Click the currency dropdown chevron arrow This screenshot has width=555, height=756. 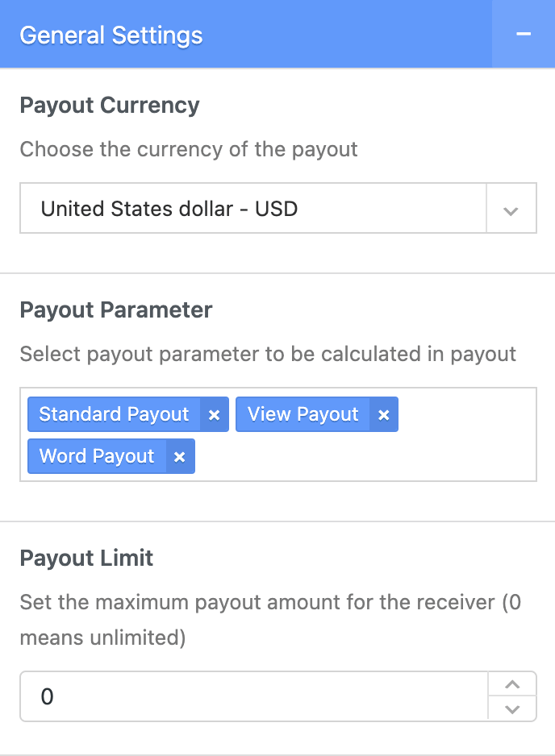click(x=511, y=210)
